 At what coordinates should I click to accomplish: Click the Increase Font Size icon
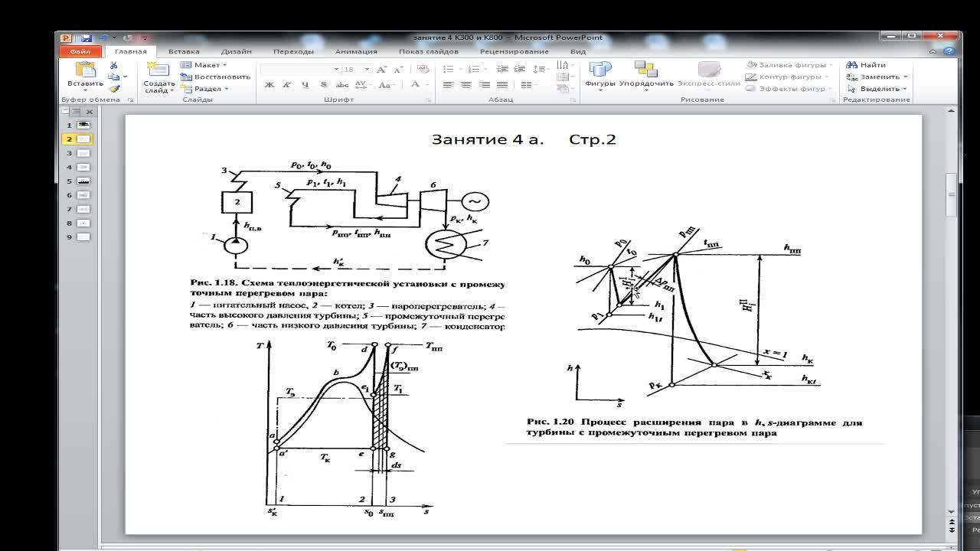point(382,69)
